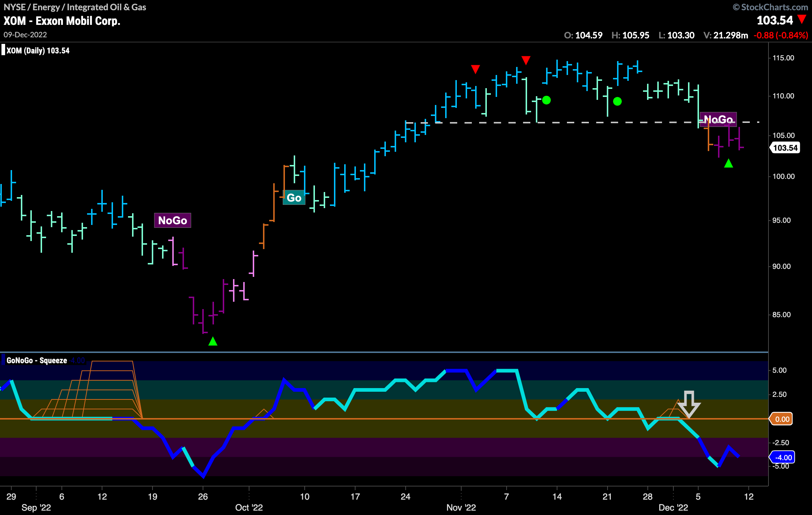The height and width of the screenshot is (515, 812).
Task: Click the green circle marker near Nov 11
Action: 546,100
